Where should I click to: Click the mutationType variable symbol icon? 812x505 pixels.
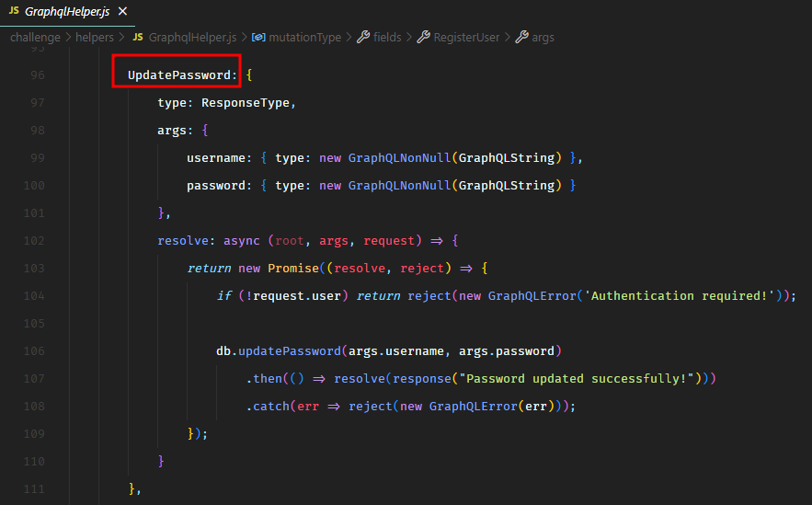pos(258,38)
